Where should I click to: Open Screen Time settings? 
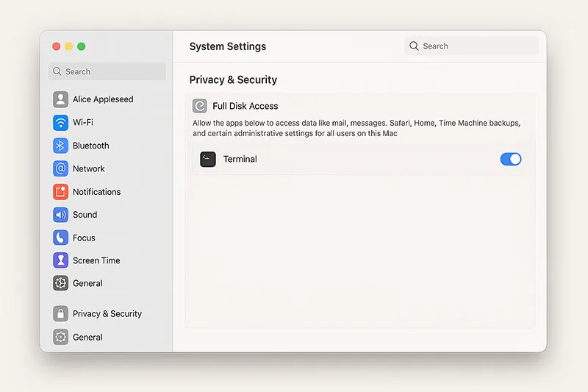tap(96, 260)
